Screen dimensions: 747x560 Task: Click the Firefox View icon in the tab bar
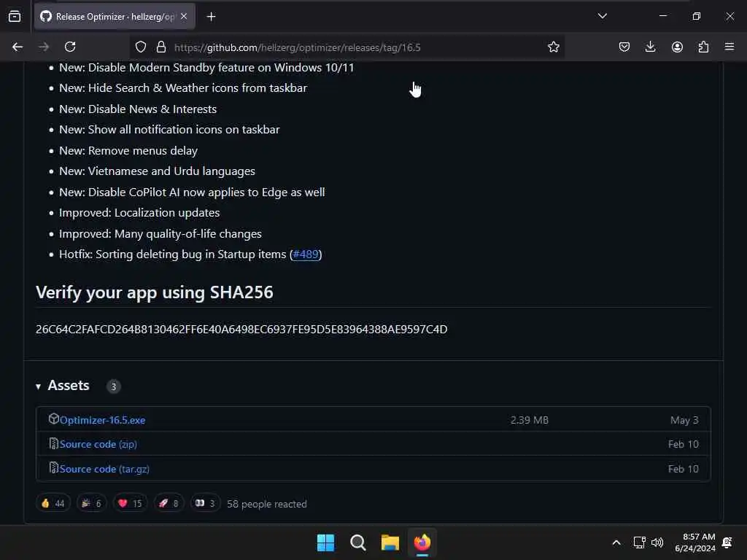[x=15, y=17]
